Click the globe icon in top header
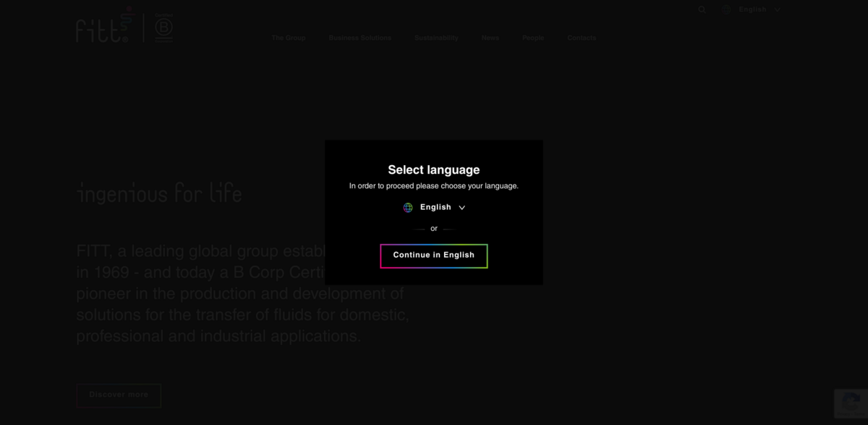The width and height of the screenshot is (868, 425). click(726, 9)
